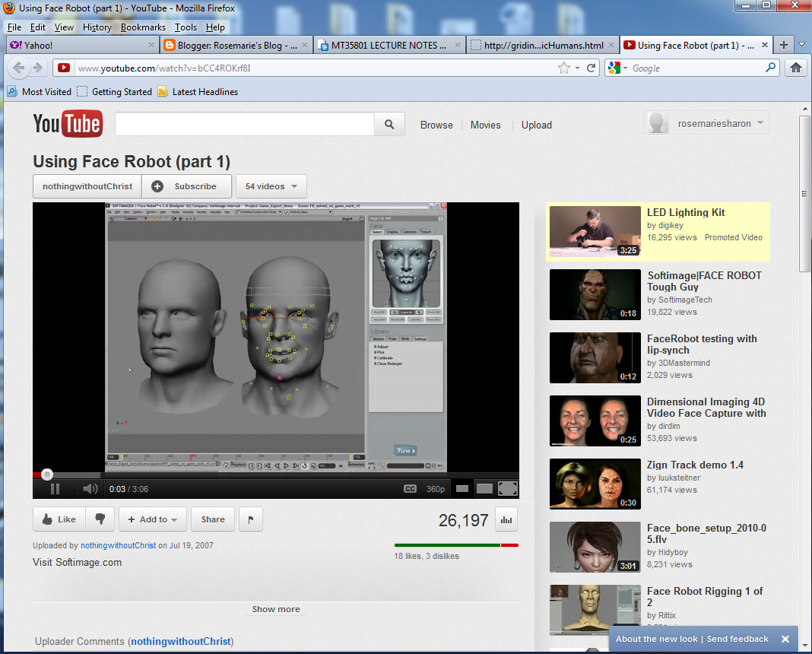Toggle closed captions CC button
This screenshot has width=812, height=654.
(410, 489)
